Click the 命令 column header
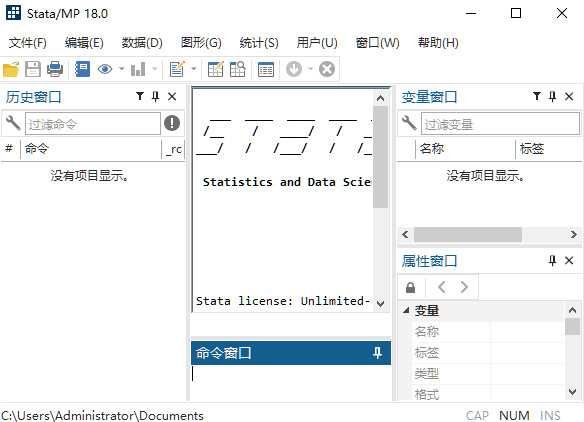The height and width of the screenshot is (422, 584). pos(91,149)
